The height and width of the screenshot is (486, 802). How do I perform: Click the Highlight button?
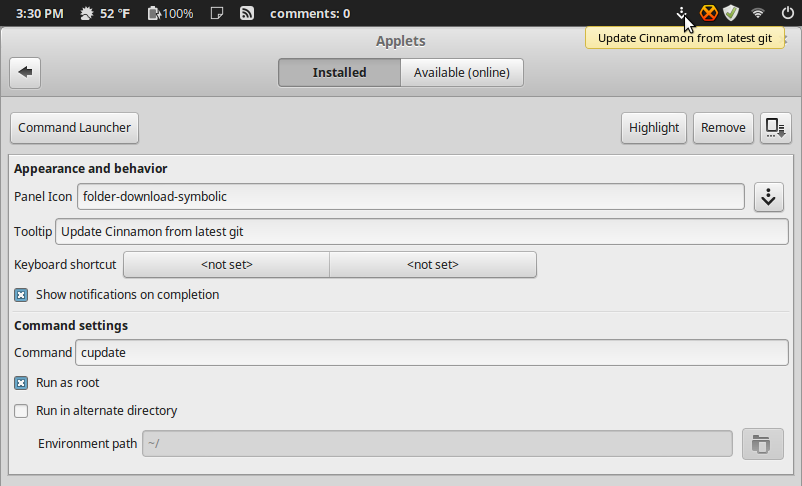pos(654,128)
